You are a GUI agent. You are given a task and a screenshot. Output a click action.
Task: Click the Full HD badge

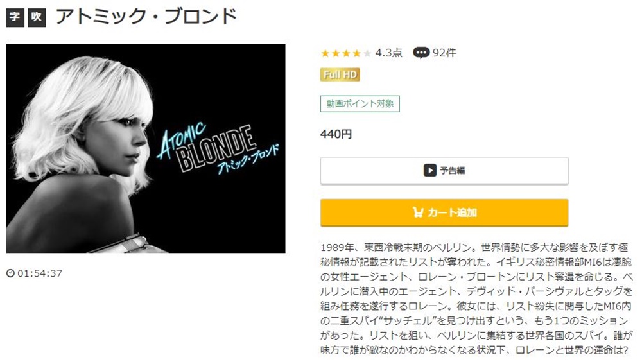340,74
